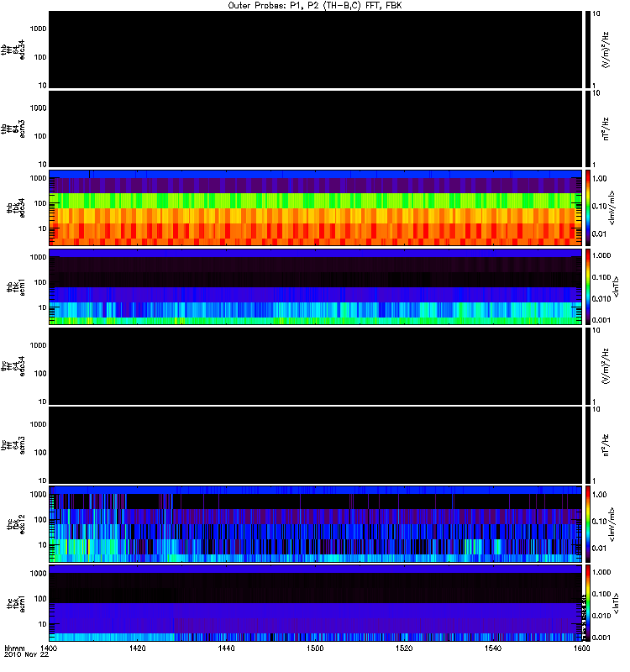Viewport: 630px width, 672px height.
Task: Click inside the thc fbk edc12 spectrogram panel
Action: 316,524
